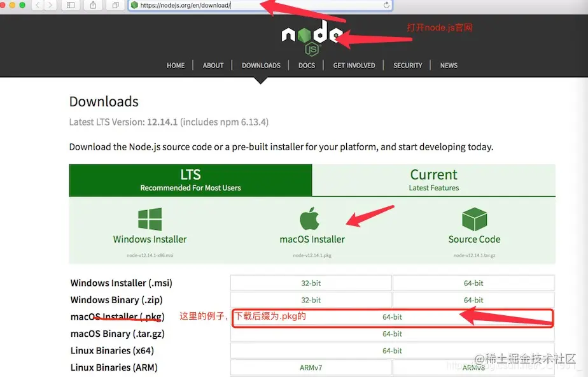Viewport: 588px width, 377px height.
Task: Click the node-v12.14.1-x86.msi filename
Action: pos(150,255)
